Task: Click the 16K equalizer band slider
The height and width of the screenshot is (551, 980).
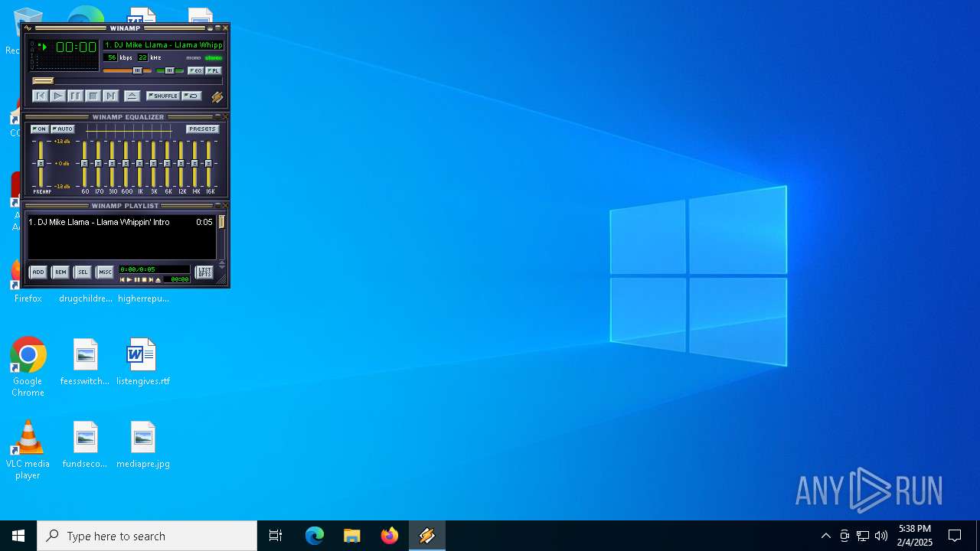Action: [208, 164]
